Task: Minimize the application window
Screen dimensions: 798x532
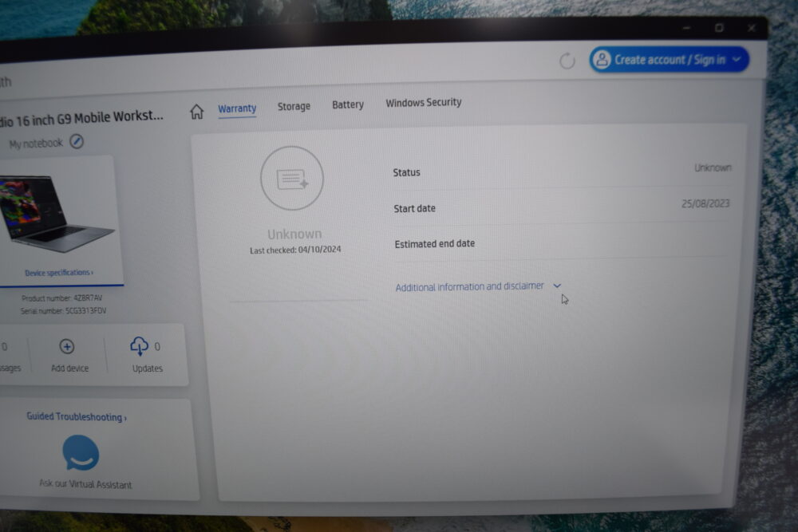Action: [x=686, y=28]
